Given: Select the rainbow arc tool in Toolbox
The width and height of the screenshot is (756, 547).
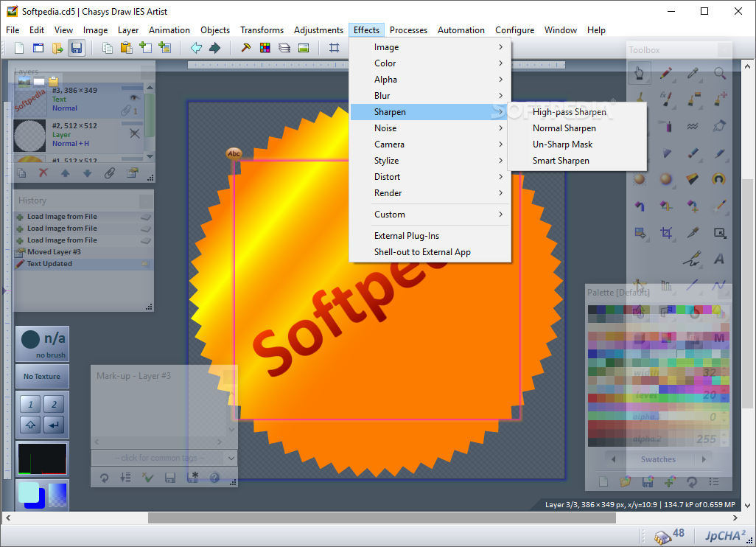Looking at the screenshot, I should point(719,179).
